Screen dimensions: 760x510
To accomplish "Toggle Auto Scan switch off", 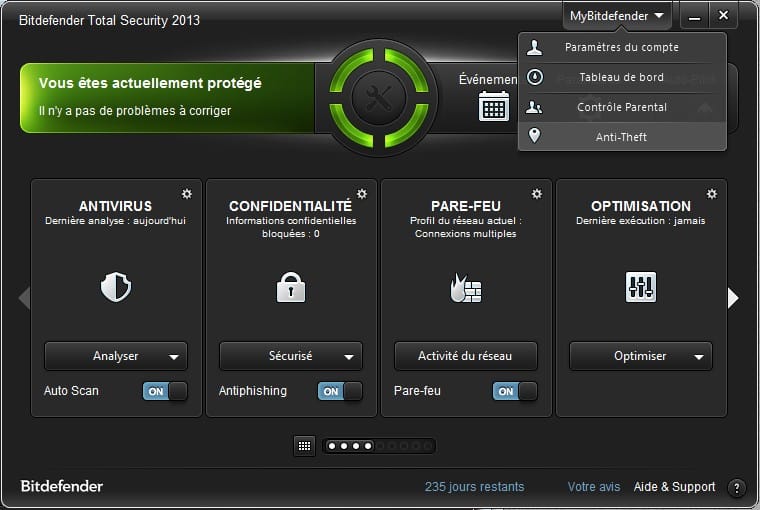I will click(x=165, y=391).
